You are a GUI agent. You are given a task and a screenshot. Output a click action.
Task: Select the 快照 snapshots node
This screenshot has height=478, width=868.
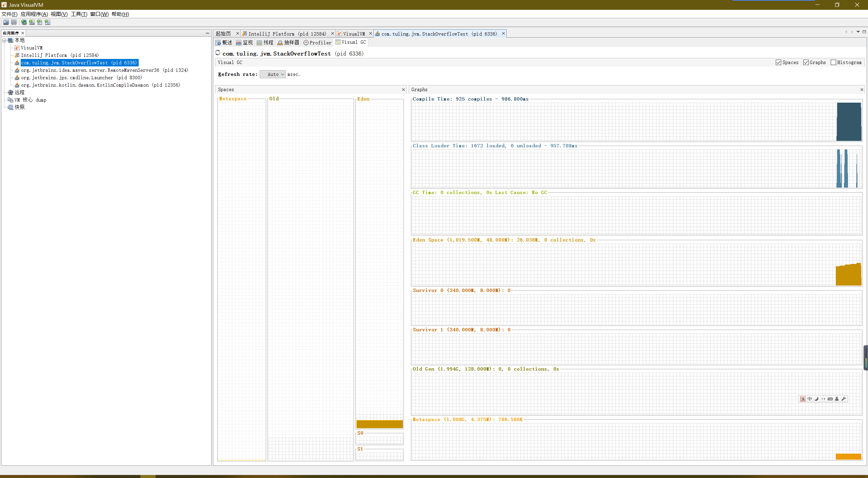(x=19, y=107)
